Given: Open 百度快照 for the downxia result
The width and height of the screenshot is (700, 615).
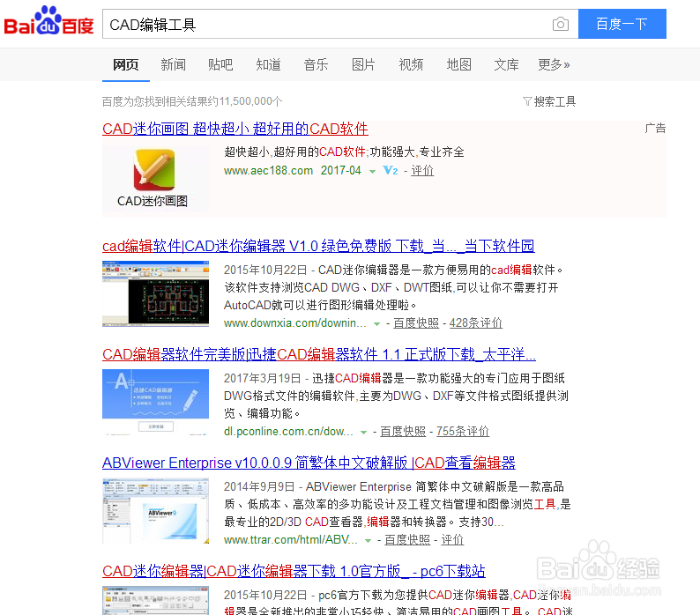Looking at the screenshot, I should tap(416, 323).
